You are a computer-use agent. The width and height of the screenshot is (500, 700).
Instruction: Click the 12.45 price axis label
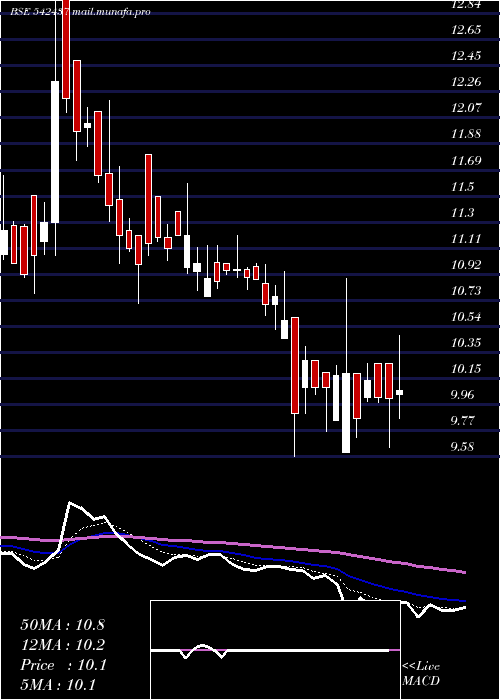pyautogui.click(x=466, y=56)
